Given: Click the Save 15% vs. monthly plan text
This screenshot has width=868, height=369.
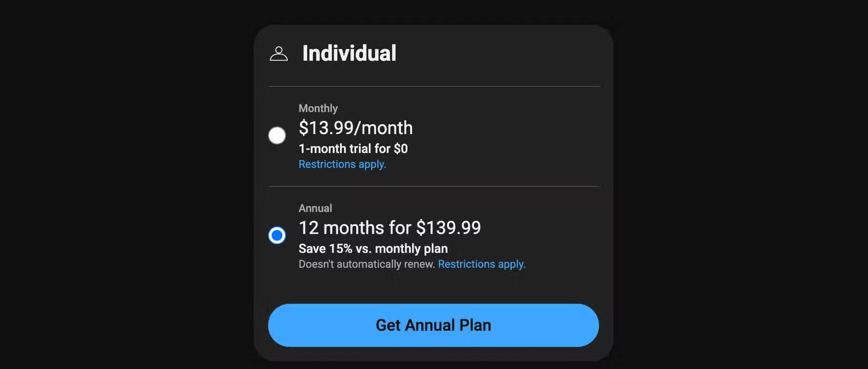Looking at the screenshot, I should 373,248.
